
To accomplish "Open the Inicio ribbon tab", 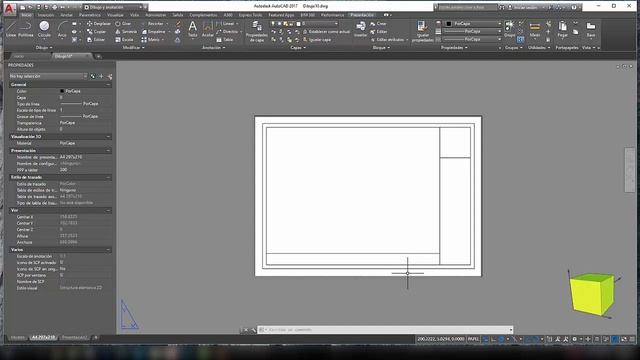I will coord(26,15).
